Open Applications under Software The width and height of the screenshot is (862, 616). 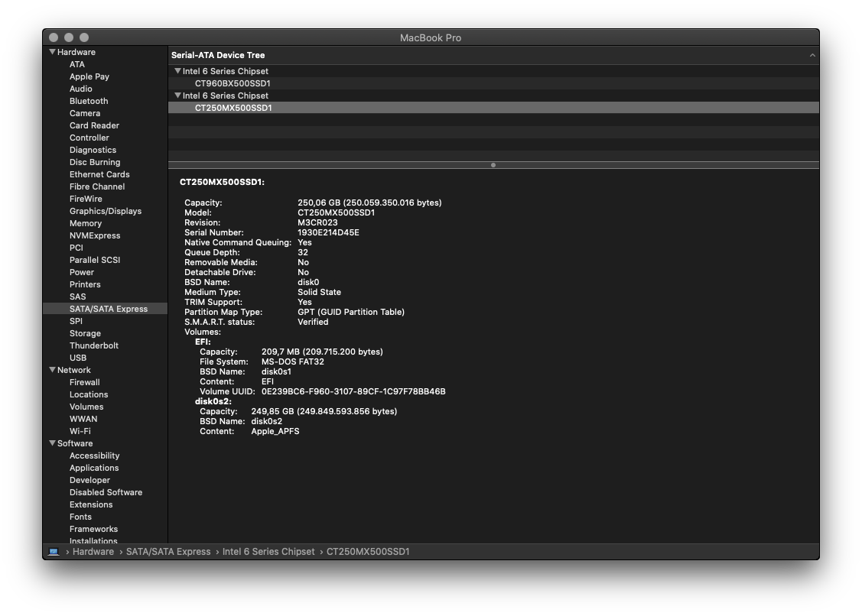pyautogui.click(x=94, y=468)
